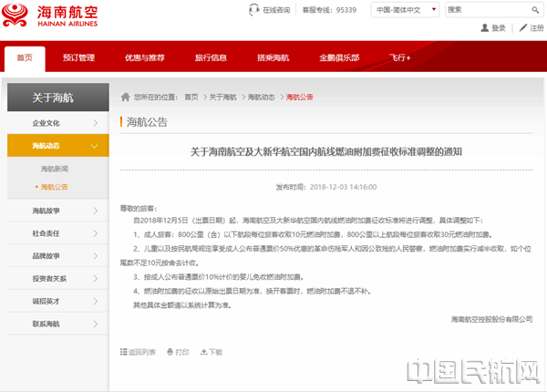Open 优惠与推荐 navigation menu

pyautogui.click(x=145, y=58)
